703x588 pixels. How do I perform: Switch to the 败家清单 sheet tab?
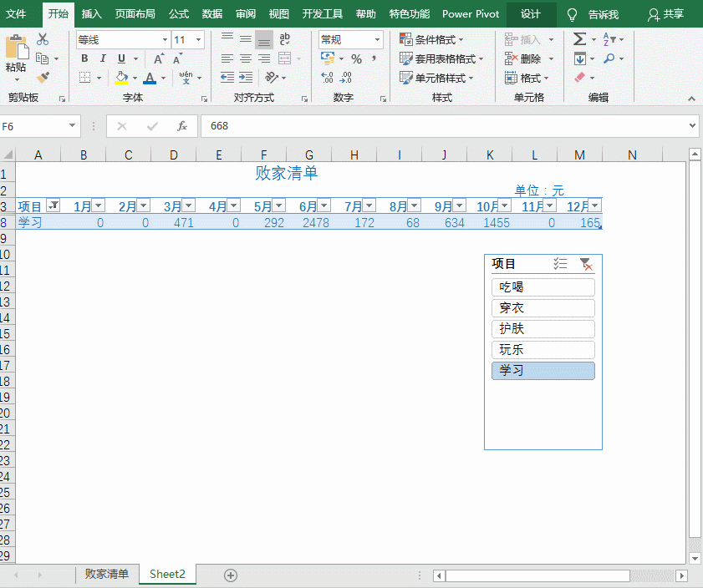107,574
